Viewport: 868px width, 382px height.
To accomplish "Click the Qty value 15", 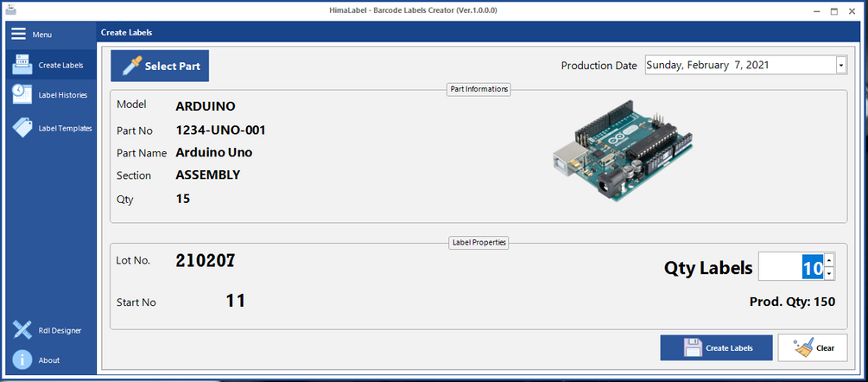I will 183,198.
